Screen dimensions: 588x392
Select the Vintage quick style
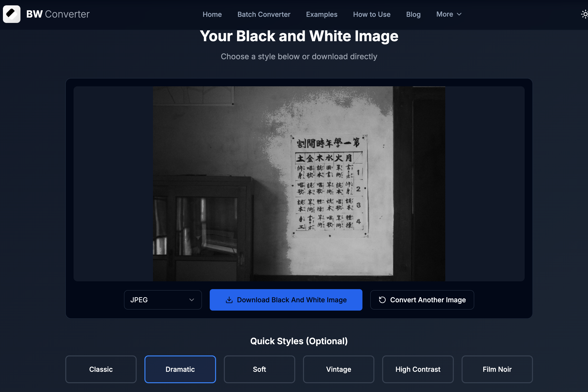(339, 369)
